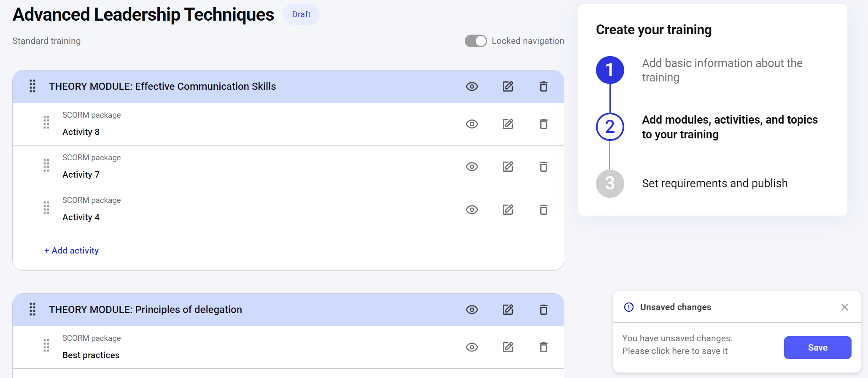This screenshot has width=868, height=378.
Task: Edit the Best practices activity
Action: point(508,347)
